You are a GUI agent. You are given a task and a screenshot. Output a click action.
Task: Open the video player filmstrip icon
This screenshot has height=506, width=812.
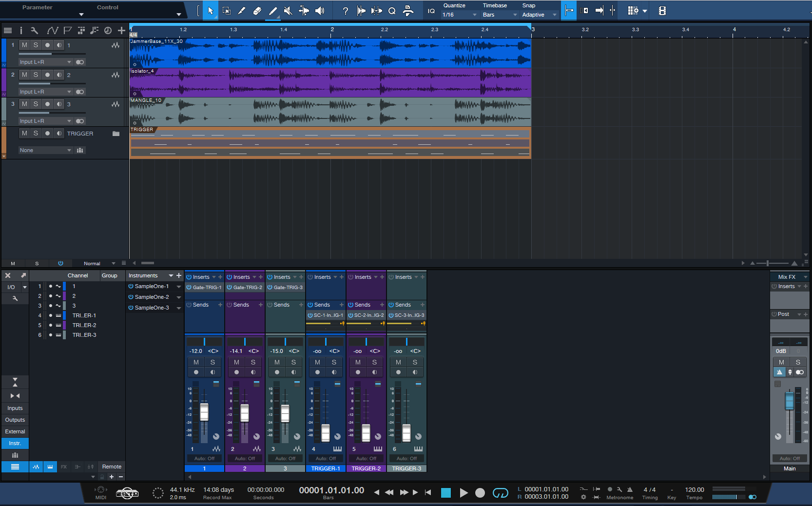[x=662, y=11]
